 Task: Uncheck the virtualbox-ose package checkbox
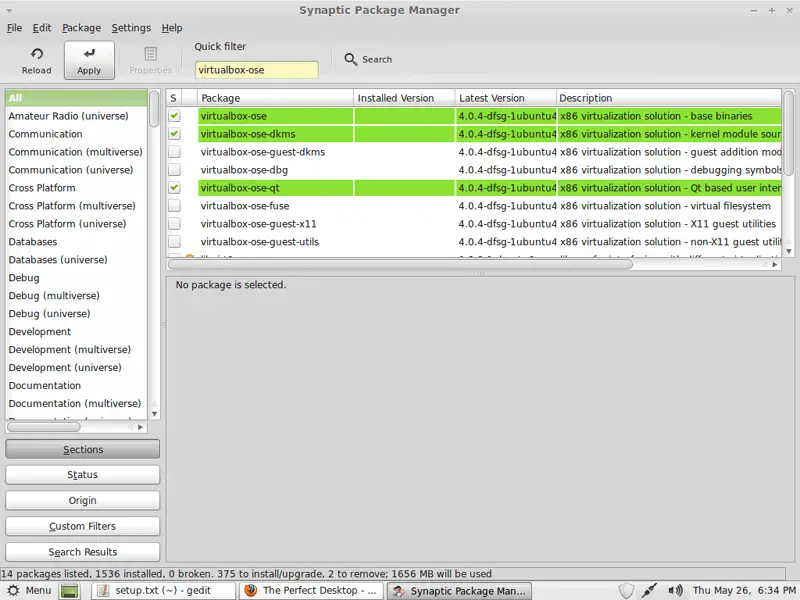pyautogui.click(x=174, y=116)
